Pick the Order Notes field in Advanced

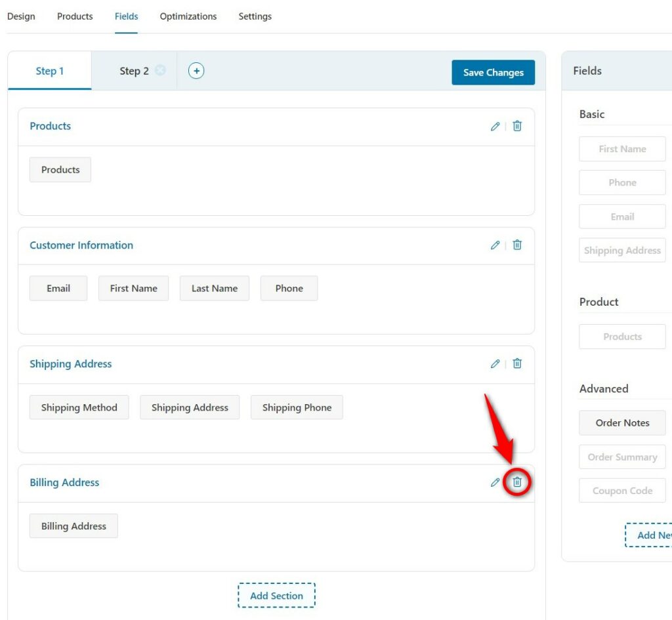[622, 423]
